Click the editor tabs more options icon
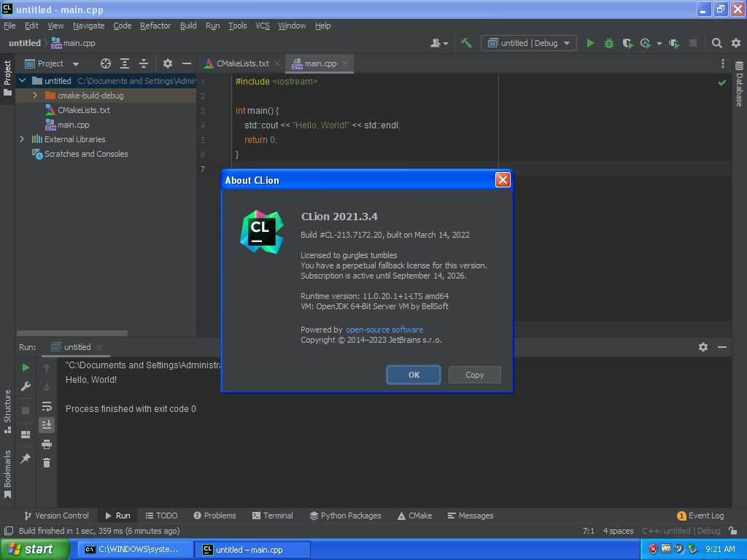This screenshot has width=747, height=560. tap(723, 63)
